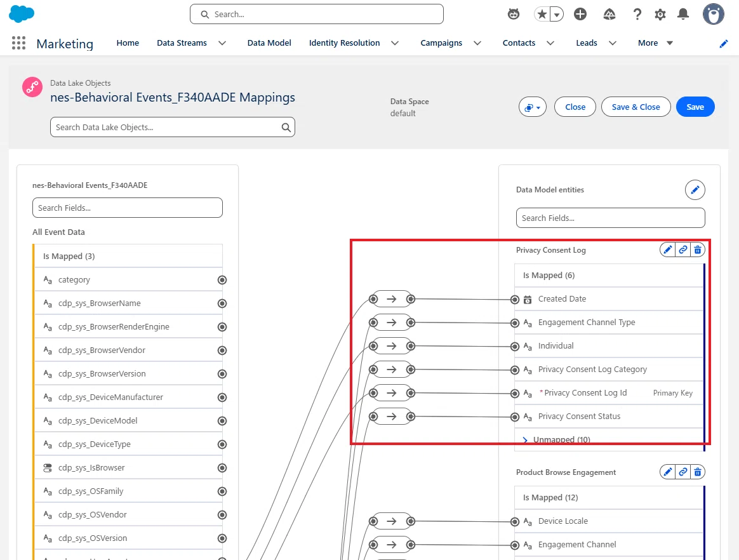Click the Salesforce cloud logo
739x560 pixels.
coord(22,14)
